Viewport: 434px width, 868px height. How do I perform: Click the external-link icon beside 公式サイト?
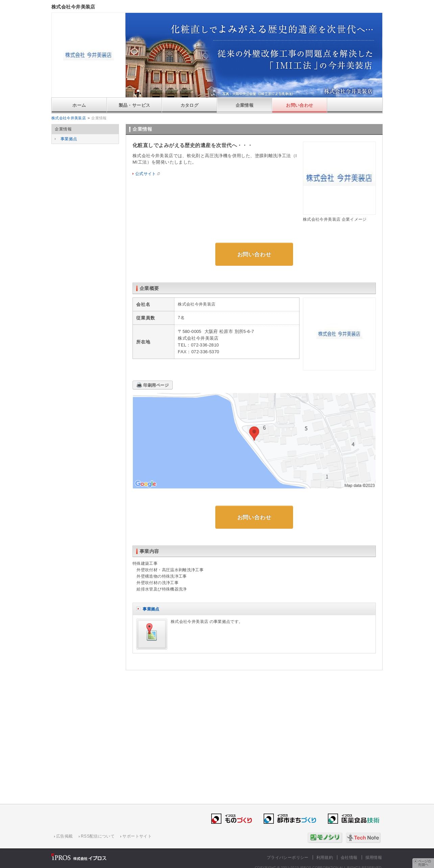158,174
